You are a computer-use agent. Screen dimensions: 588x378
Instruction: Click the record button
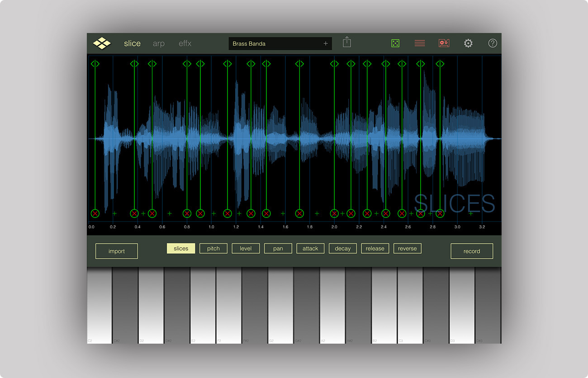[472, 251]
